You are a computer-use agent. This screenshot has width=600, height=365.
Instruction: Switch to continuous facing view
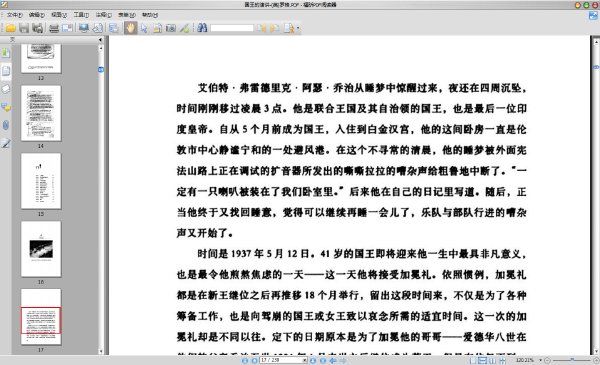click(x=502, y=360)
